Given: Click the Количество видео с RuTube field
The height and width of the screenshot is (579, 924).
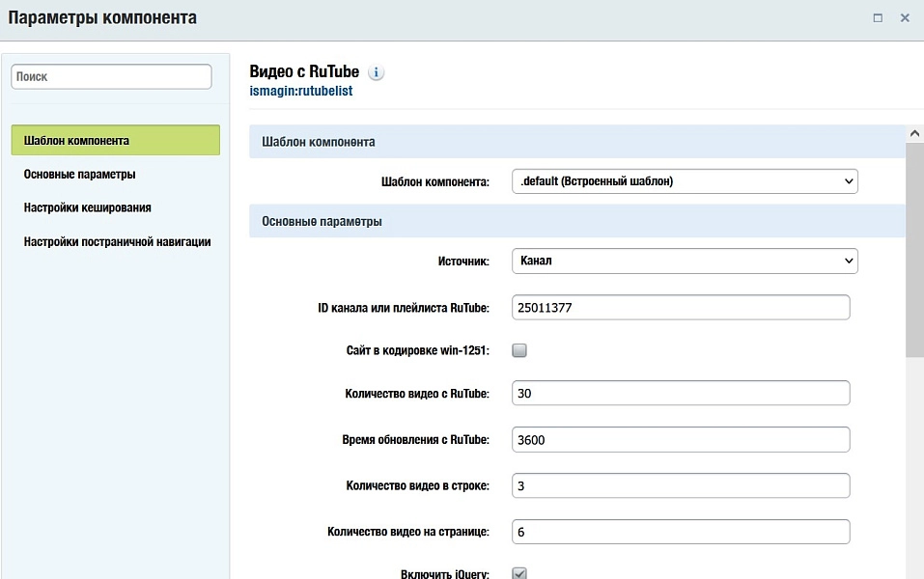Looking at the screenshot, I should (x=681, y=393).
